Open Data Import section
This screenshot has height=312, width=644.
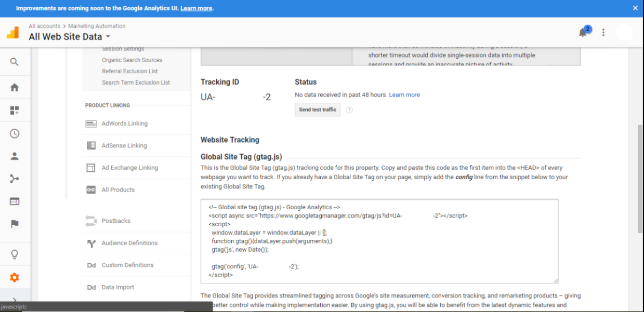click(118, 288)
